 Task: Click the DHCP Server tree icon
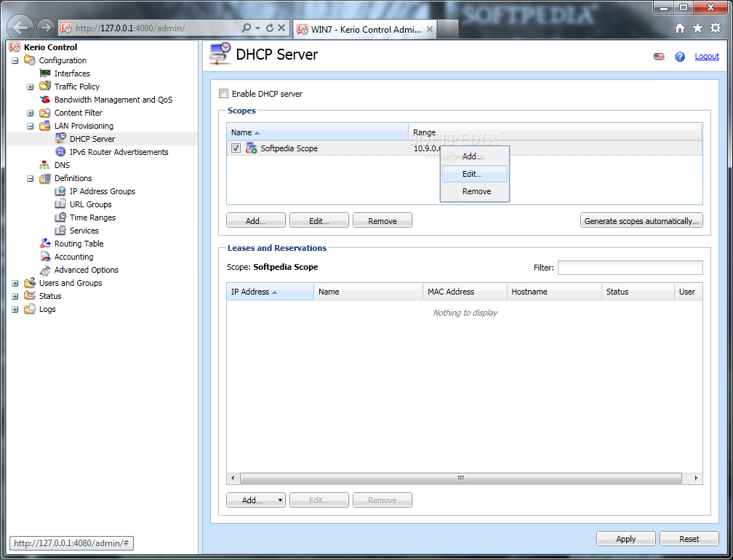click(60, 138)
